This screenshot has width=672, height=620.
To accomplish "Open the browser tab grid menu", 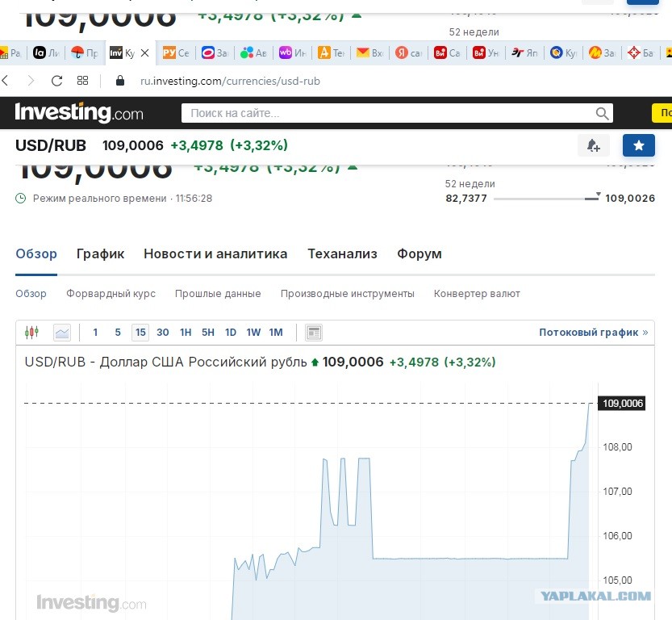I will click(x=83, y=81).
